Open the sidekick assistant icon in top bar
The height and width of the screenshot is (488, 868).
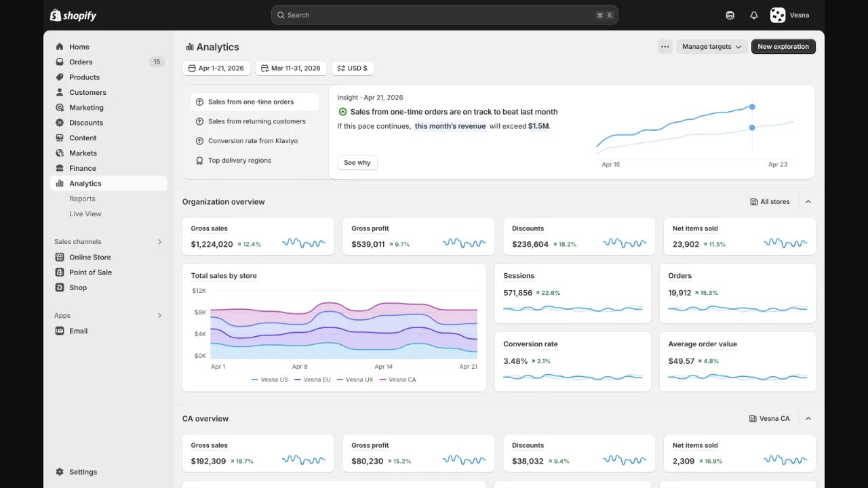click(x=730, y=15)
